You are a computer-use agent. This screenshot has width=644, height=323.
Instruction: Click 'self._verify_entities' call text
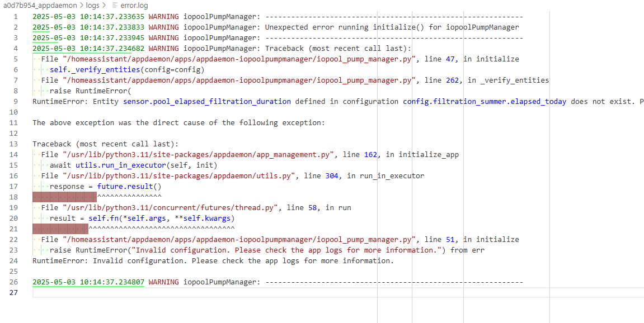[x=95, y=70]
